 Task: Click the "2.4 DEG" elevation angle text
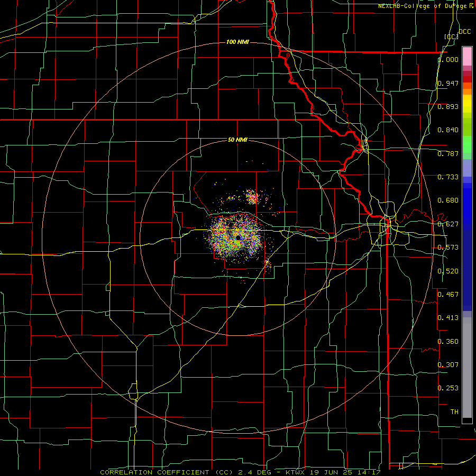click(255, 472)
